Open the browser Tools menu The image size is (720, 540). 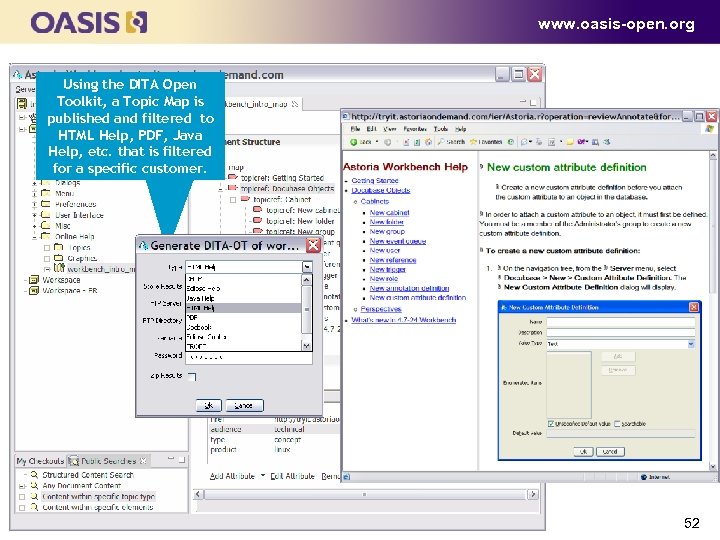pyautogui.click(x=441, y=129)
